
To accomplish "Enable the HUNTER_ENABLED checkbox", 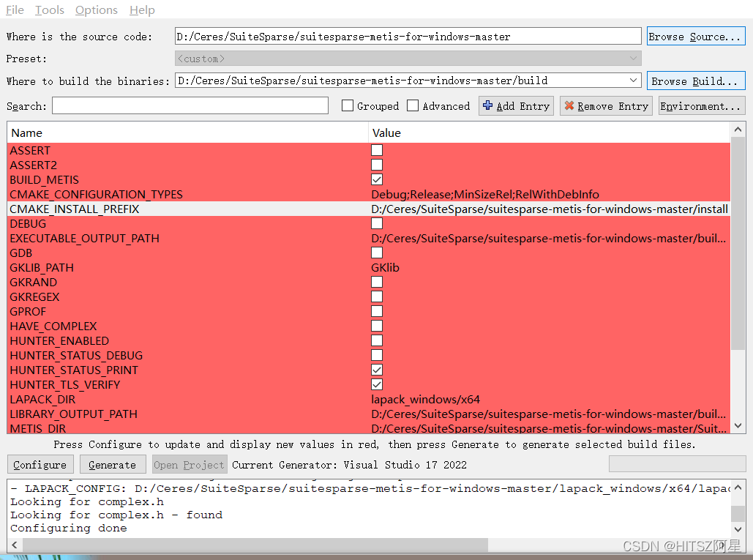I will click(377, 340).
